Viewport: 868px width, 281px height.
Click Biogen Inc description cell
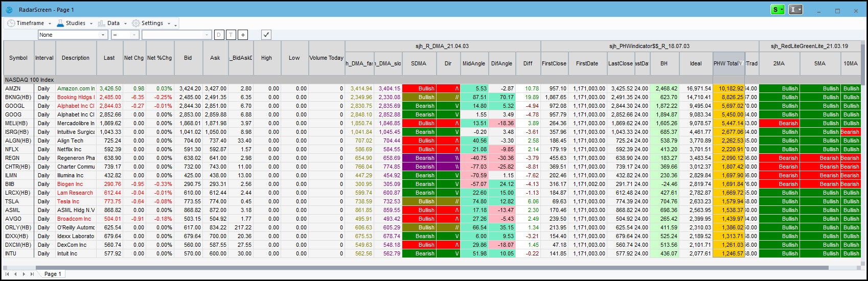[76, 184]
